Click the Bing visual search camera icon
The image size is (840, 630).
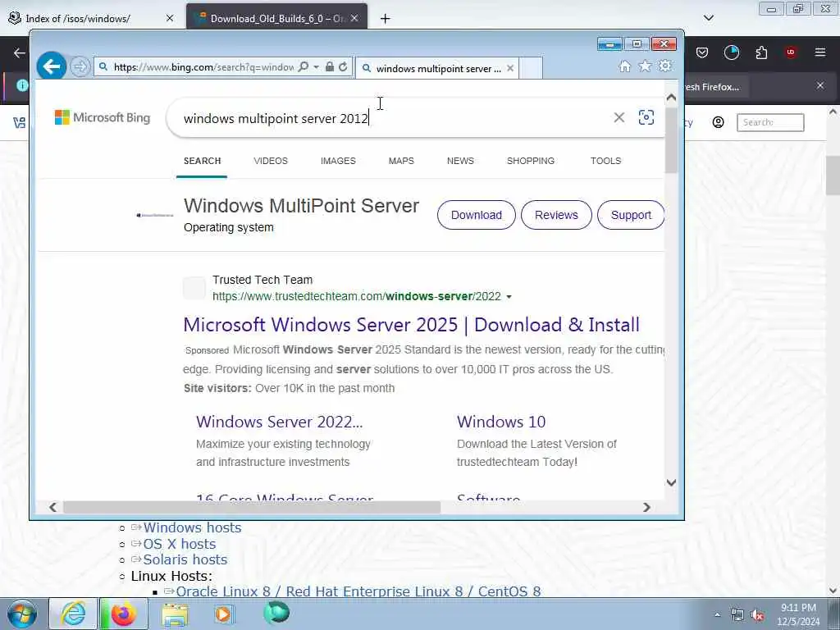[x=646, y=117]
